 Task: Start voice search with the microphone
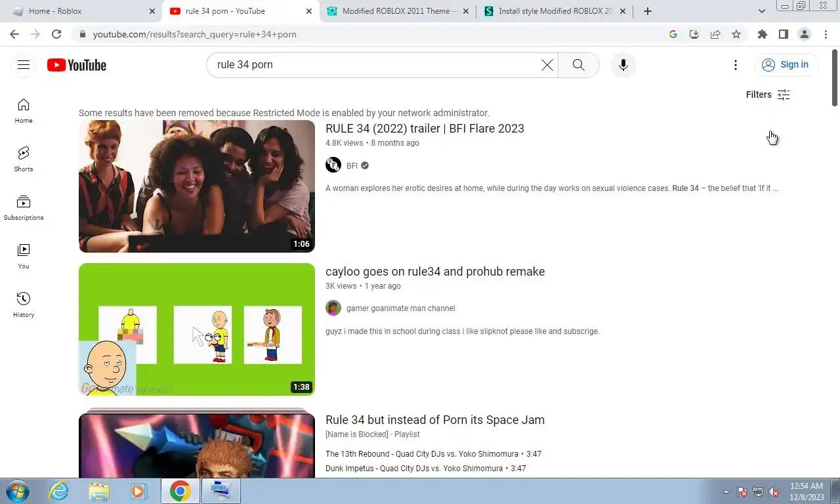click(623, 65)
